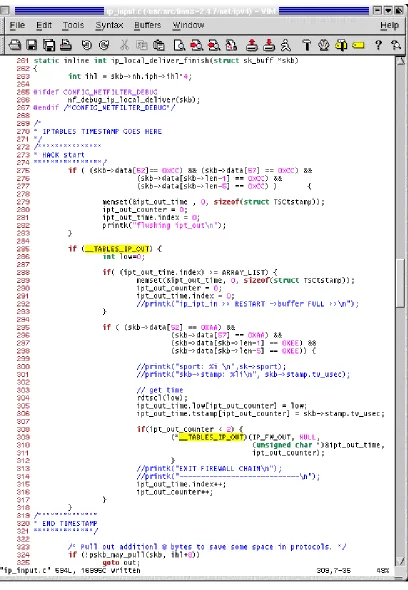Click the Open file toolbar icon

15,45
